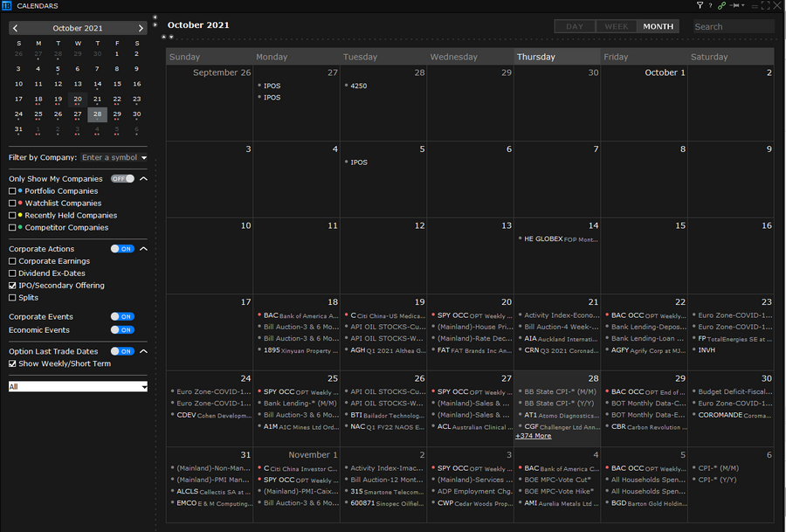Switch to WEEK view

[x=616, y=26]
